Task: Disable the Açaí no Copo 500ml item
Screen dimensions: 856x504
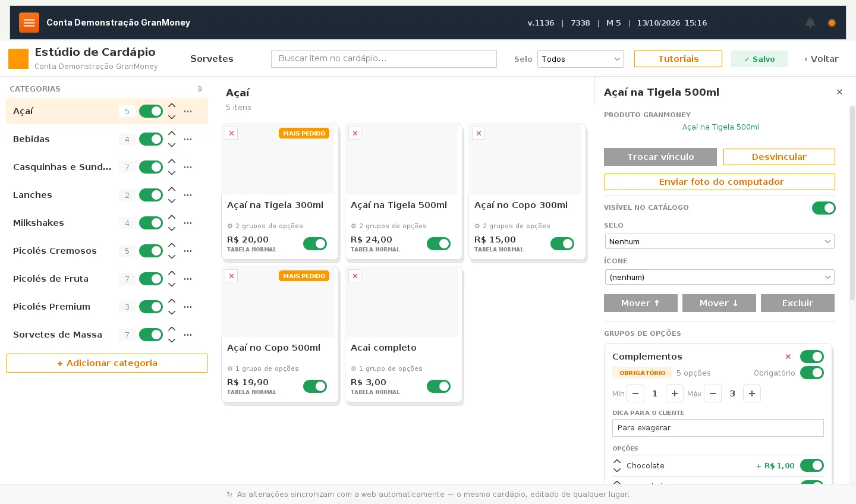Action: pyautogui.click(x=315, y=386)
